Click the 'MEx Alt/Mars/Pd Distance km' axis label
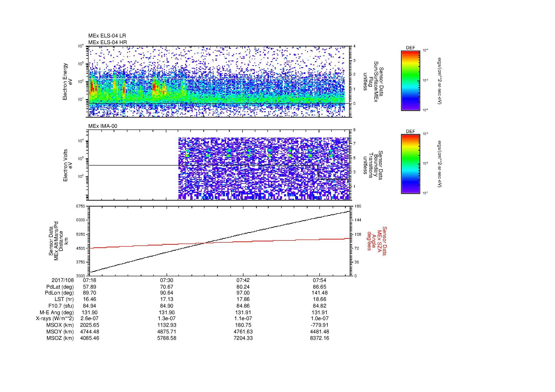The height and width of the screenshot is (392, 555). 58,241
